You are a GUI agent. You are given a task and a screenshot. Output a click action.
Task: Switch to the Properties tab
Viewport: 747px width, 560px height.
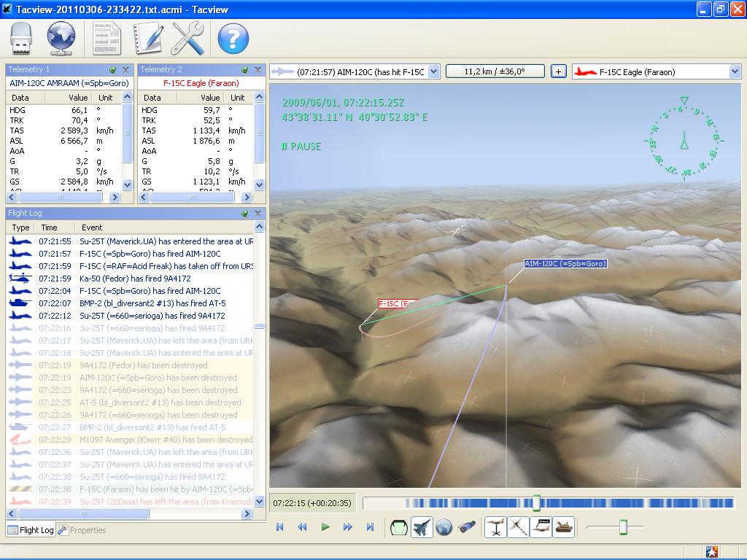tap(82, 530)
